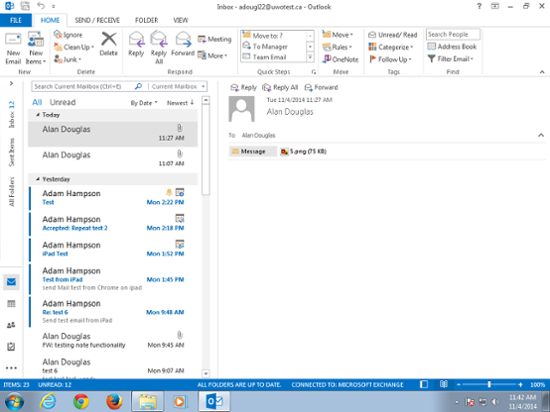Screen dimensions: 550x412
Task: Reply to the selected email from ribbon
Action: pyautogui.click(x=136, y=44)
